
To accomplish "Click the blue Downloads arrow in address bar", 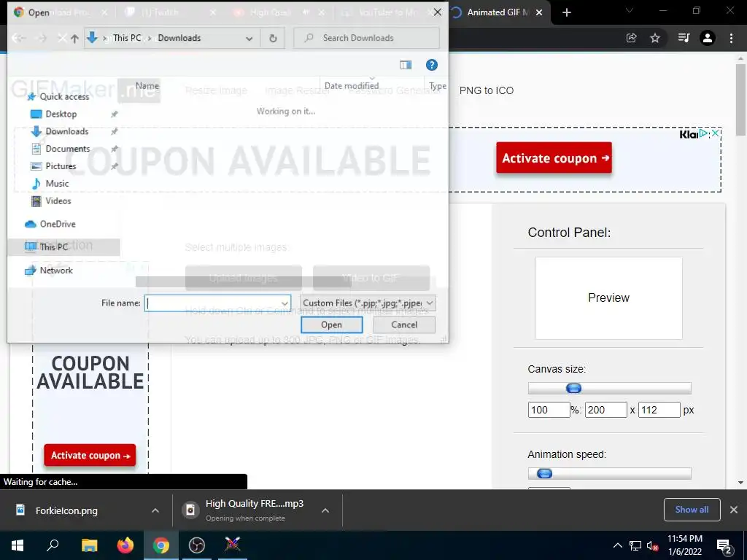I will [93, 38].
